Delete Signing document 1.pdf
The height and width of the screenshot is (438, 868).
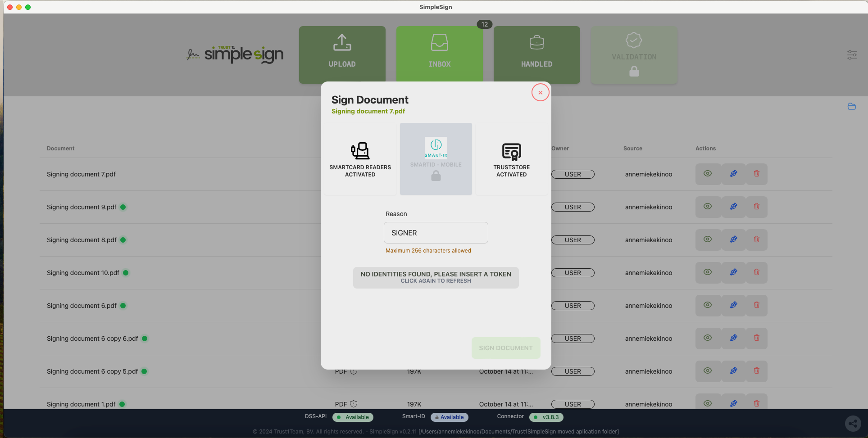click(757, 403)
